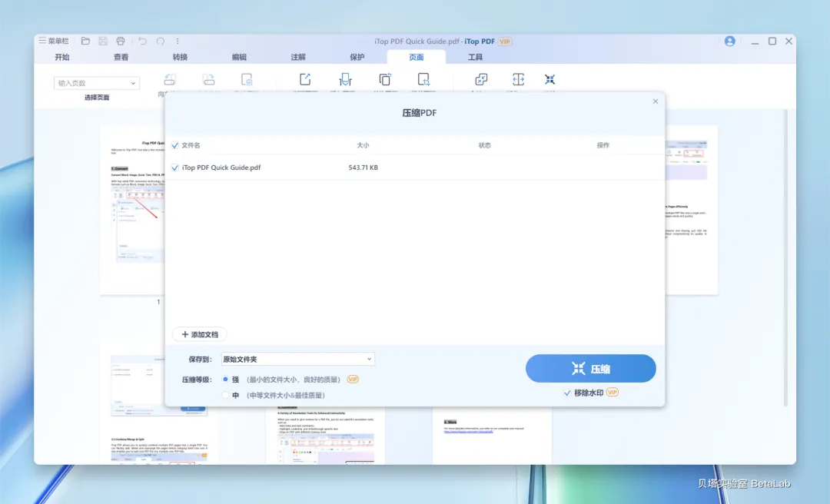This screenshot has height=504, width=830.
Task: Click the undo arrow icon
Action: [142, 41]
